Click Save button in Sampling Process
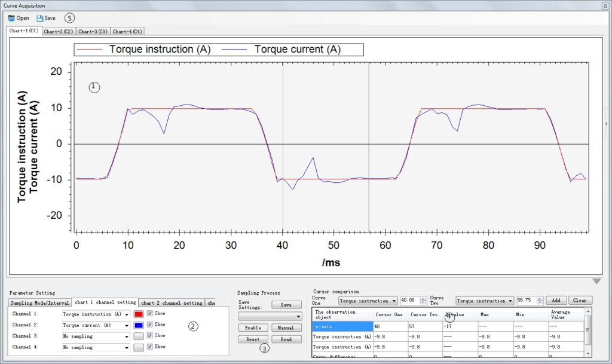This screenshot has width=612, height=364. pyautogui.click(x=286, y=305)
